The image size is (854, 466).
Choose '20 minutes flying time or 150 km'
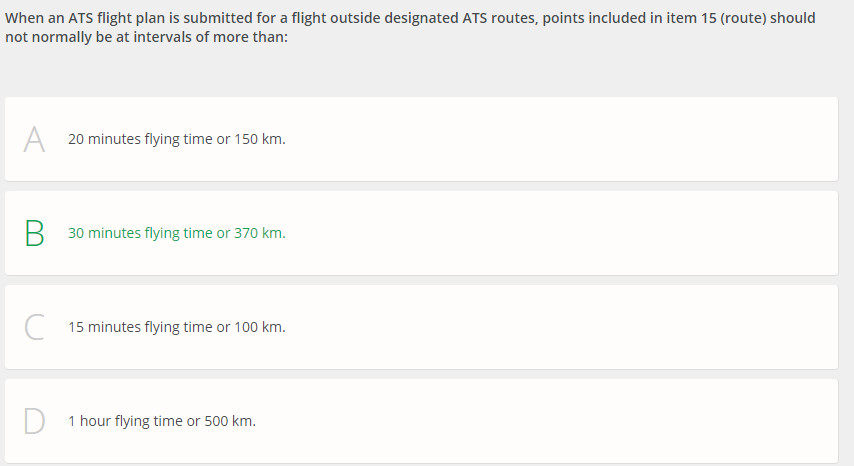coord(176,139)
